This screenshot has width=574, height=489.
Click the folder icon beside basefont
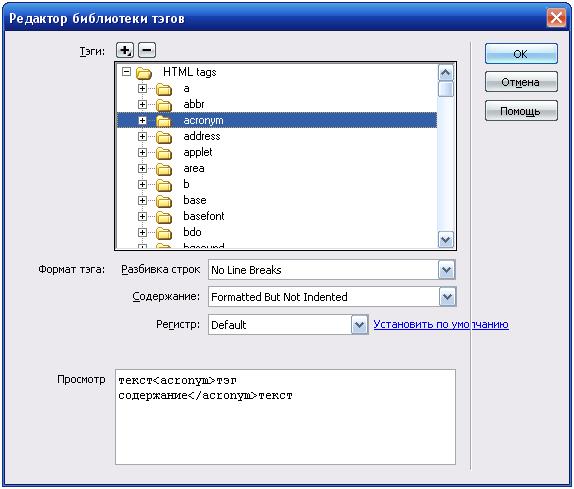pyautogui.click(x=164, y=217)
